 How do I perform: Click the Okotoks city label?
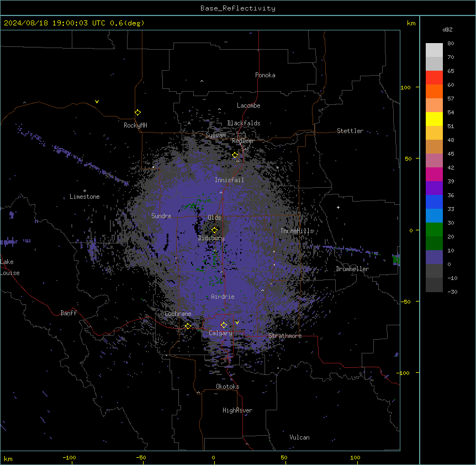pyautogui.click(x=228, y=387)
